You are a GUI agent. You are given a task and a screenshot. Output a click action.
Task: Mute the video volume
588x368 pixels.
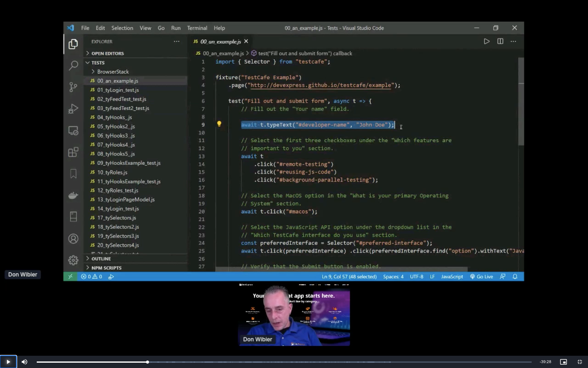24,362
